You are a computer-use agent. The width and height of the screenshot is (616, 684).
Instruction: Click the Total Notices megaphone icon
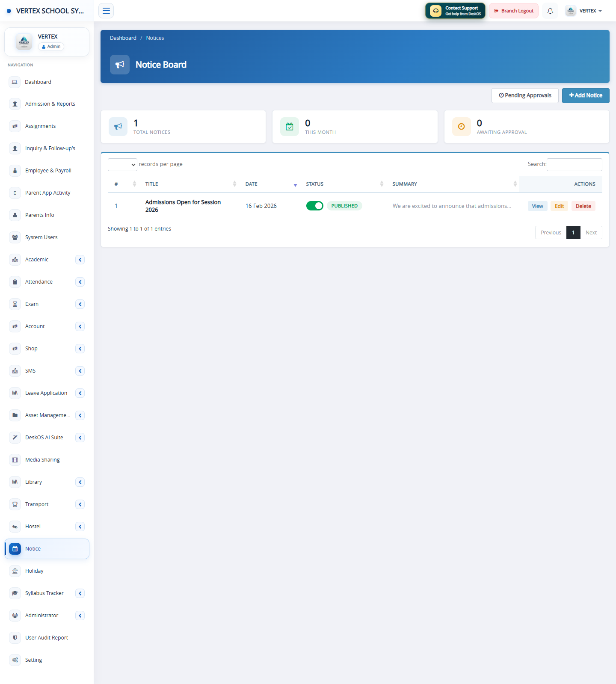[x=118, y=127]
